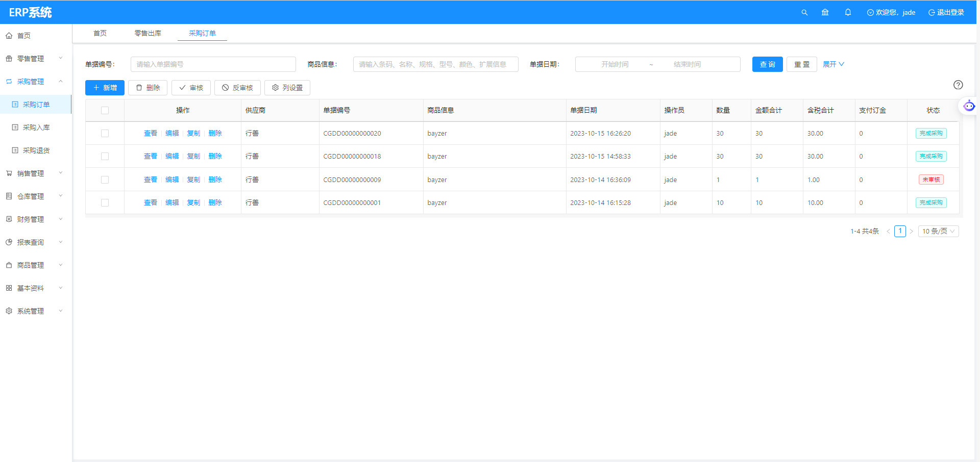Screen dimensions: 980x462
Task: Copy order CGDD00000000009 via 复制
Action: (x=193, y=179)
